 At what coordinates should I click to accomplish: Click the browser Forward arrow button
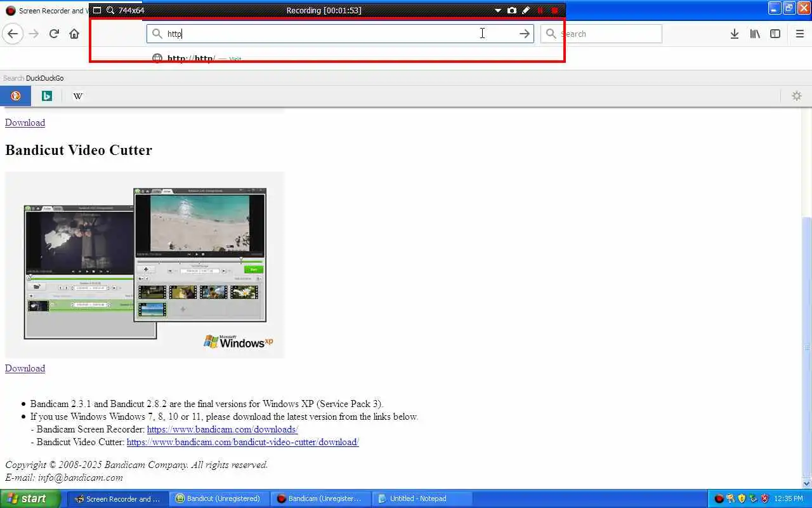tap(34, 34)
